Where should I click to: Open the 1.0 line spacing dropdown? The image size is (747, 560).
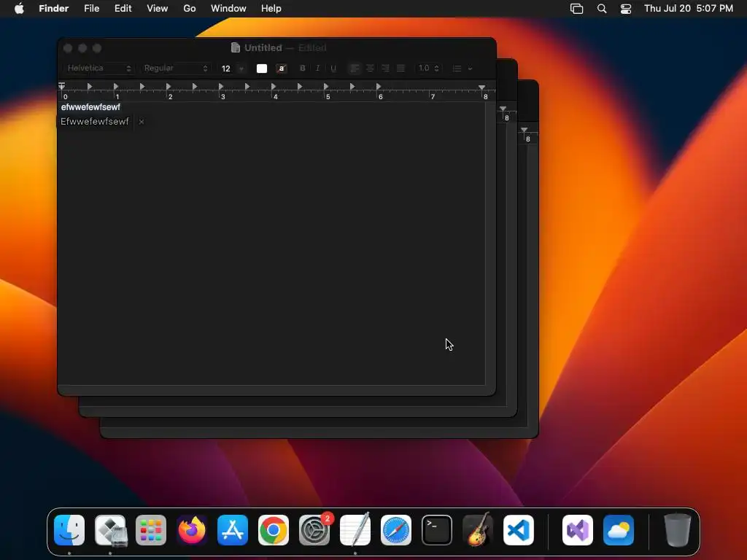(x=429, y=68)
